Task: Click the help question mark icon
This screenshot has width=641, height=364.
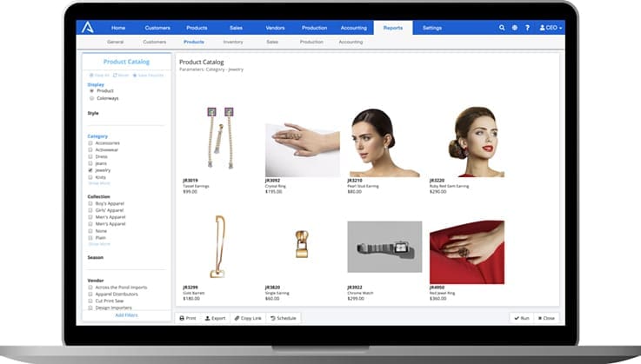Action: pyautogui.click(x=527, y=28)
